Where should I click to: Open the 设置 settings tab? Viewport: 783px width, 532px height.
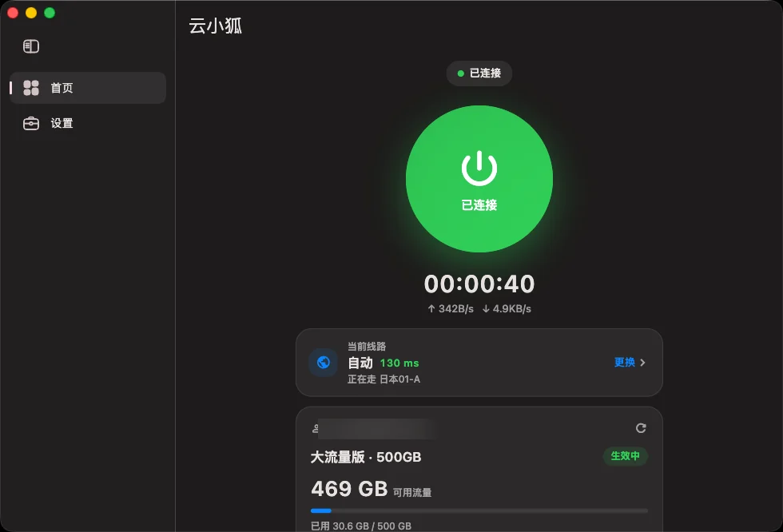tap(88, 123)
